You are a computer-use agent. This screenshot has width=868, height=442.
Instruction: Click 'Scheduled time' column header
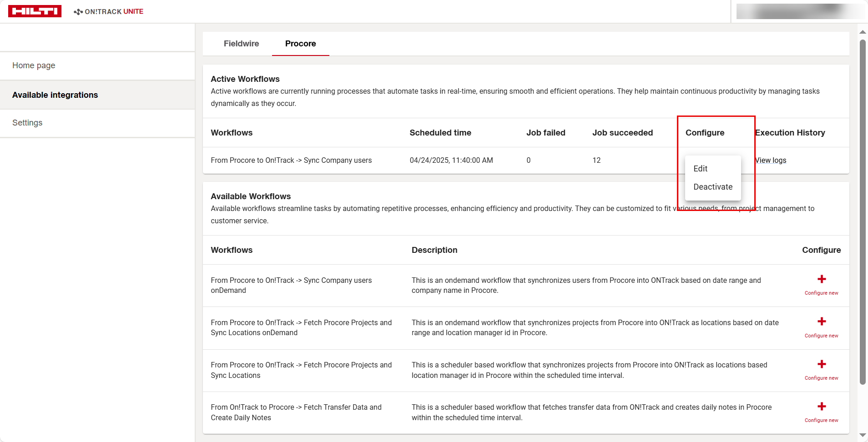(440, 133)
